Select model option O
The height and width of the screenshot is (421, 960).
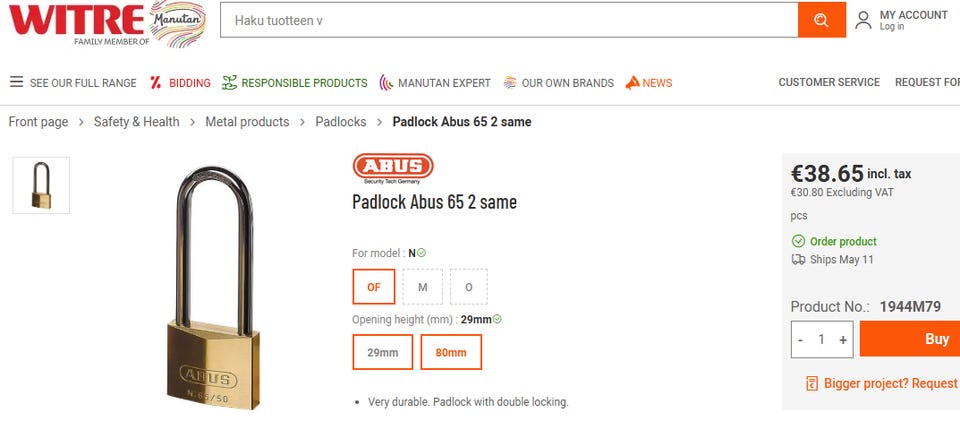pyautogui.click(x=469, y=286)
